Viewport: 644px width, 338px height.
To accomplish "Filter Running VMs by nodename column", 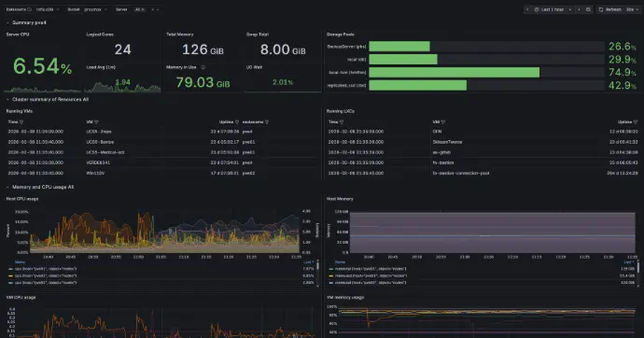I will [x=267, y=122].
